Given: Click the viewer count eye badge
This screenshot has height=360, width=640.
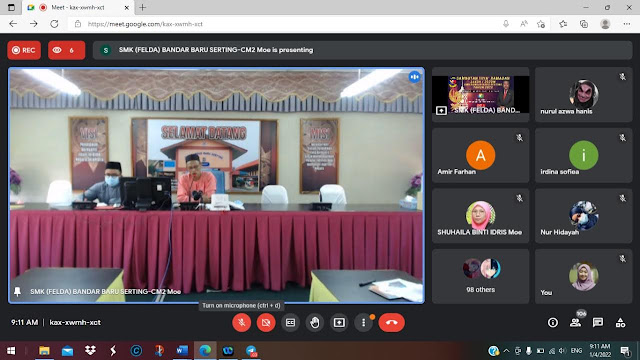Looking at the screenshot, I should point(67,50).
